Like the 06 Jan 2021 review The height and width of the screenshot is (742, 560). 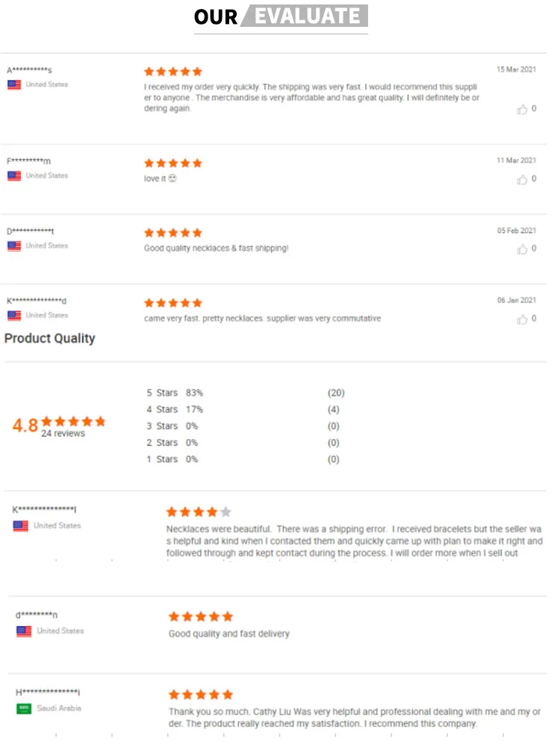(522, 319)
